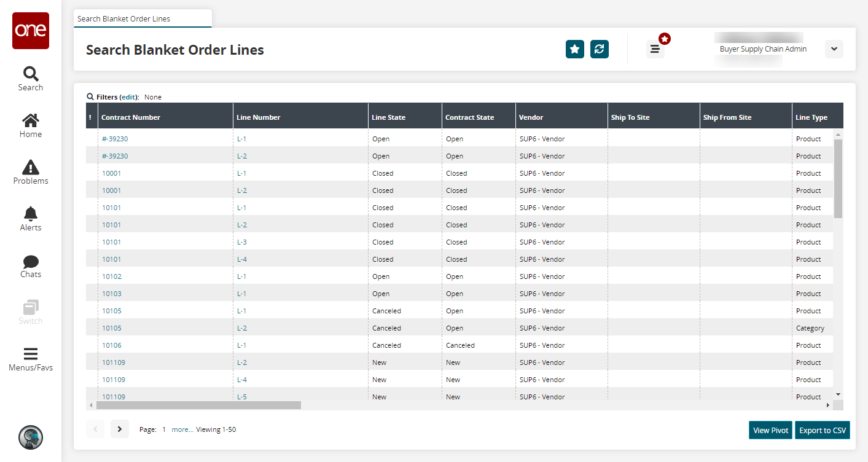This screenshot has height=462, width=868.
Task: Open line L-4 of contract 101109
Action: [242, 380]
